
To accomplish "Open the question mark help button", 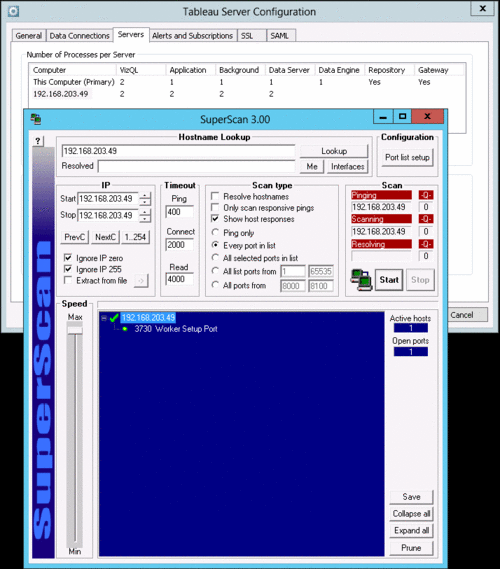I will pyautogui.click(x=38, y=141).
